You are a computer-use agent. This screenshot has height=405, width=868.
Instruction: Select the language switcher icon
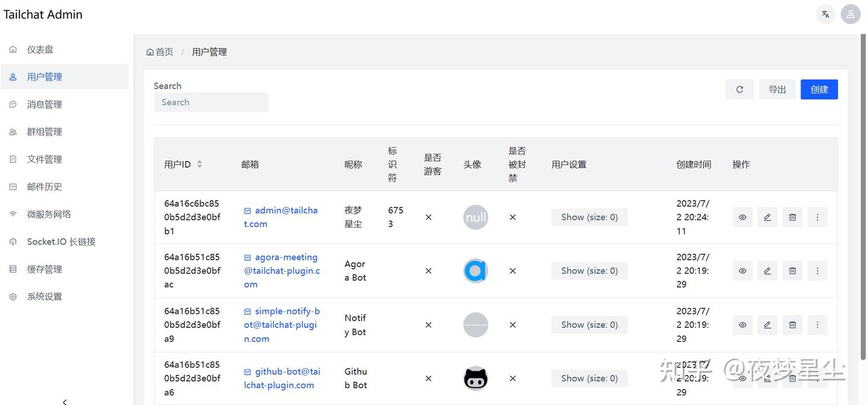click(825, 13)
